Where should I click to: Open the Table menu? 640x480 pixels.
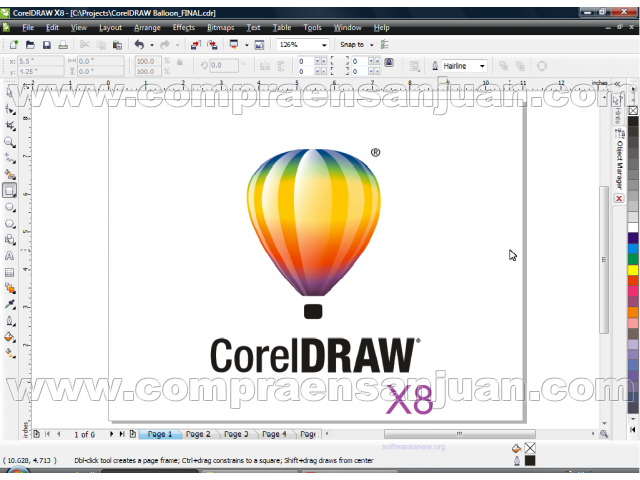click(282, 28)
